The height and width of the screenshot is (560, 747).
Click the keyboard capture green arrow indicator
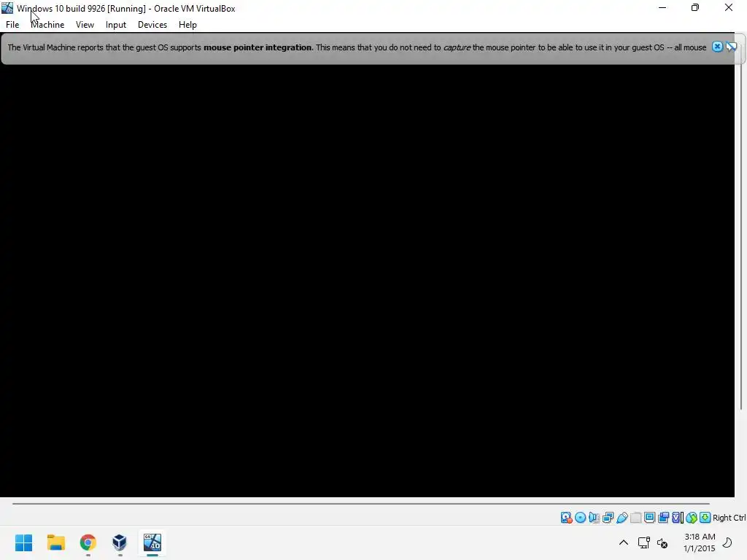pyautogui.click(x=705, y=518)
